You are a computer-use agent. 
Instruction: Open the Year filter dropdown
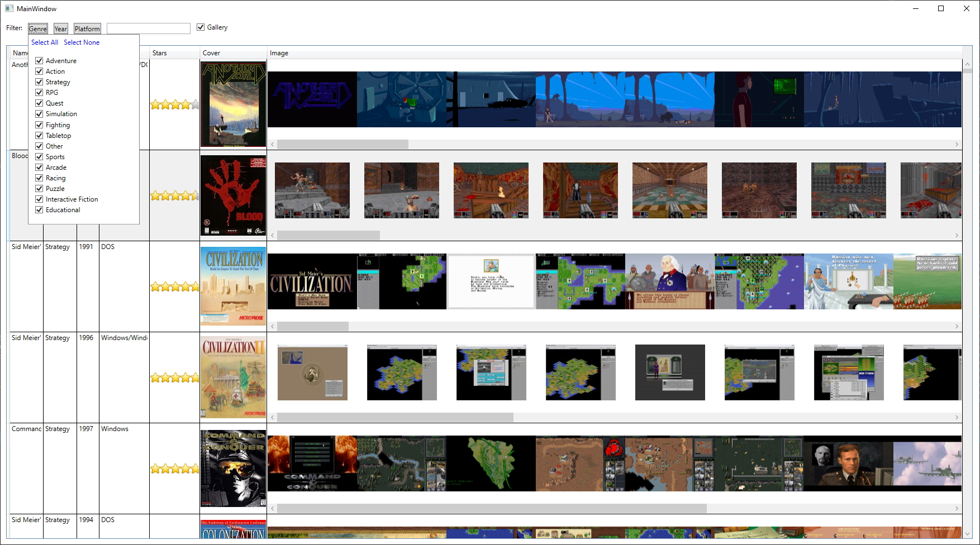point(61,28)
